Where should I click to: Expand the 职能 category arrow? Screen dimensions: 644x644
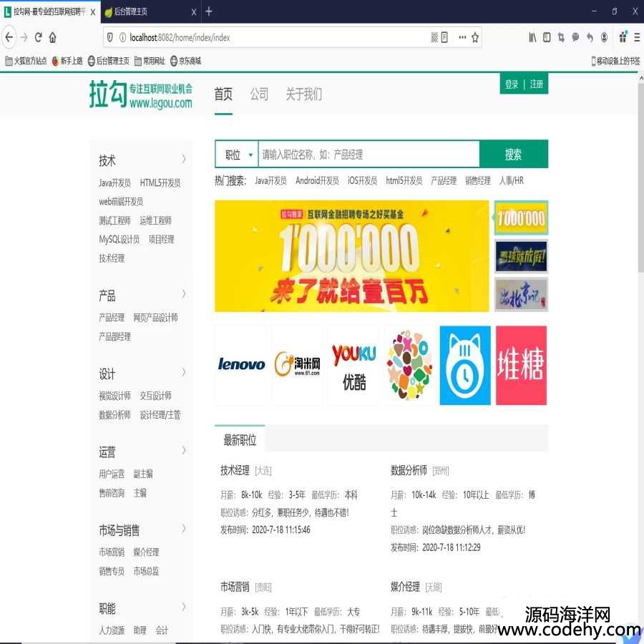pyautogui.click(x=184, y=607)
